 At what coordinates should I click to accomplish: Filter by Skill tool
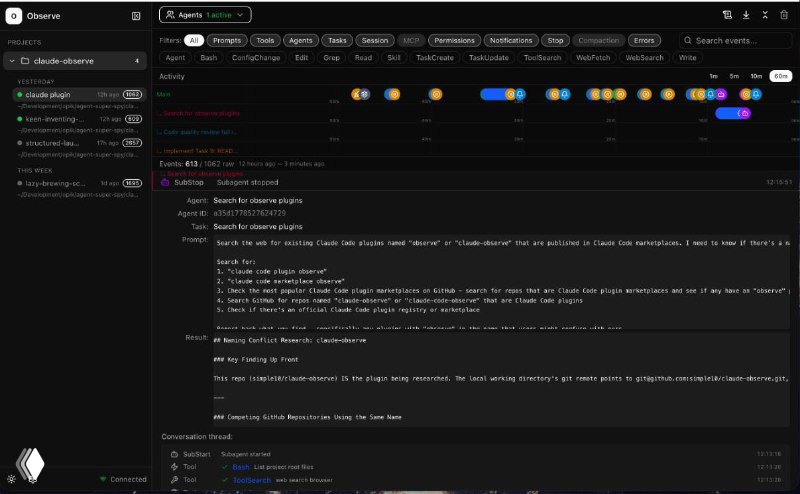click(x=394, y=58)
